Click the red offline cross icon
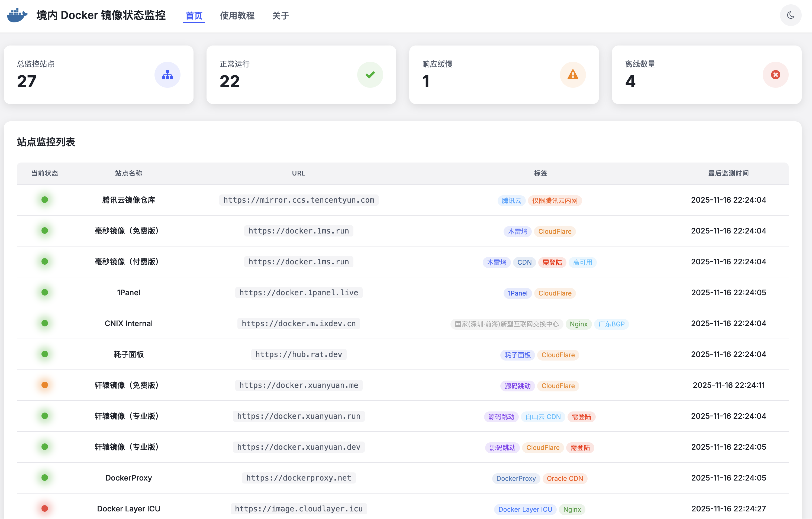 click(x=775, y=75)
